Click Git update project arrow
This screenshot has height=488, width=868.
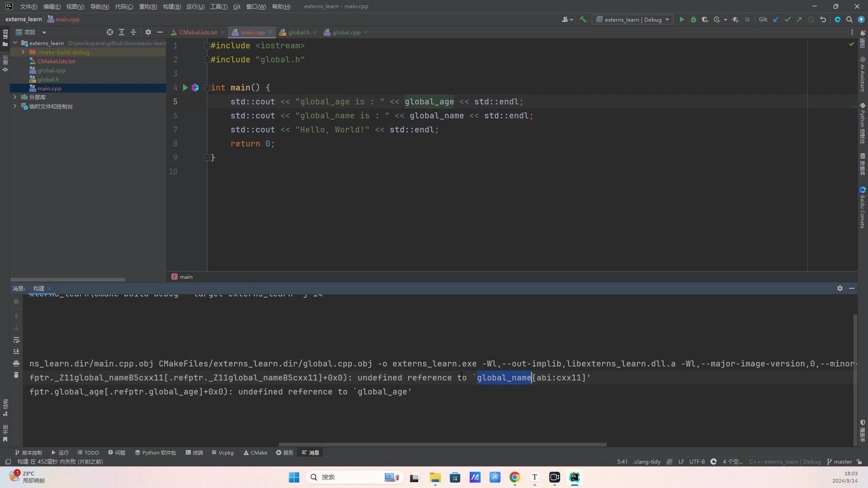pos(776,19)
